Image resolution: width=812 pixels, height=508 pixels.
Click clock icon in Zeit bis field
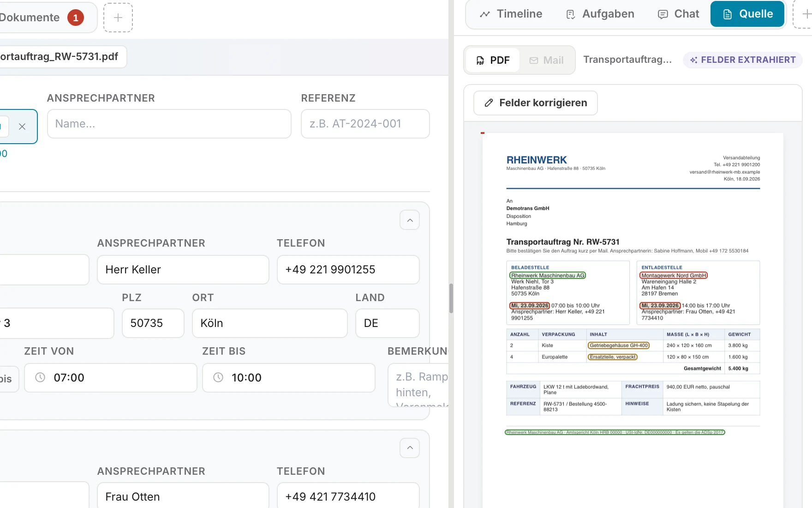point(218,378)
